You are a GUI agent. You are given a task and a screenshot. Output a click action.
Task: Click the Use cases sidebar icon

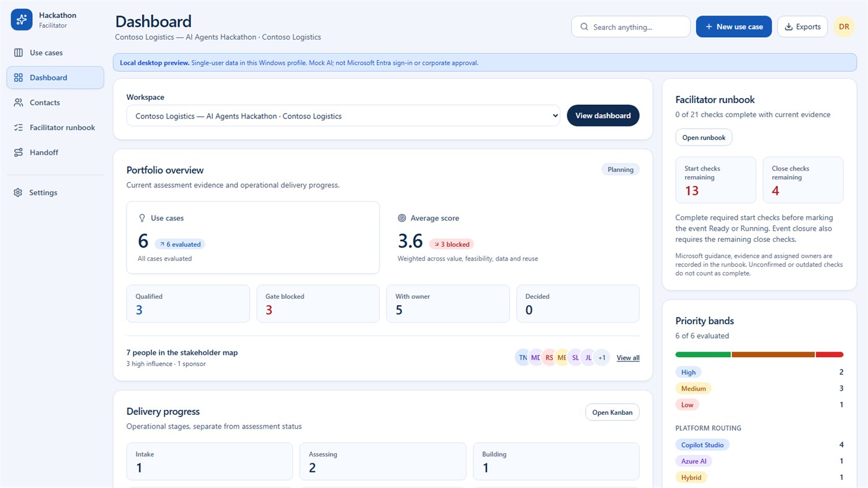(19, 53)
